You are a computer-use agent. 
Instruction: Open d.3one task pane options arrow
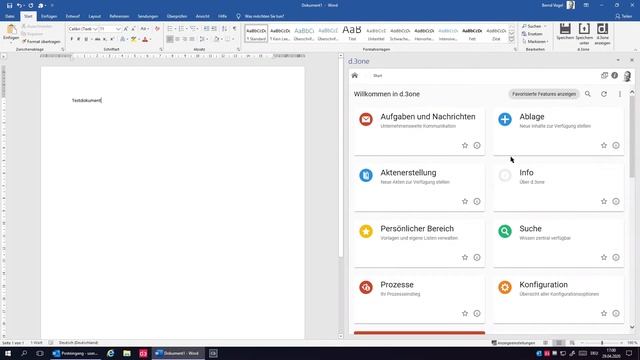[618, 60]
